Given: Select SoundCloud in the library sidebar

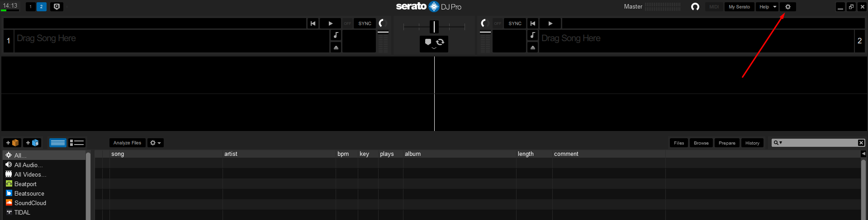Looking at the screenshot, I should (x=30, y=203).
